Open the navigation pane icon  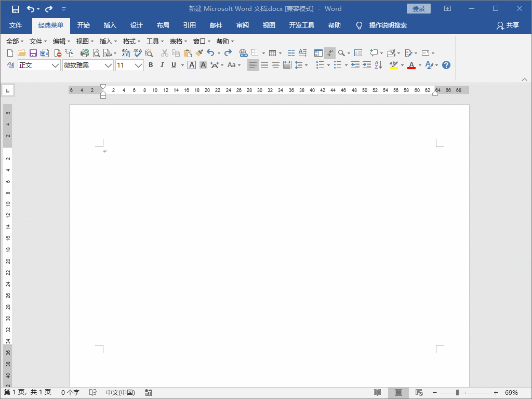[318, 53]
